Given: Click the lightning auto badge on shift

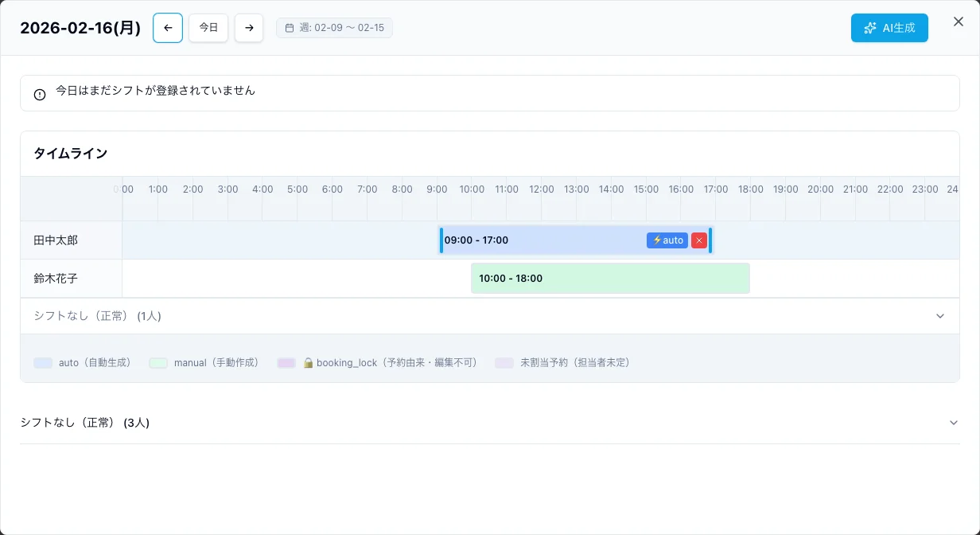Looking at the screenshot, I should tap(667, 240).
